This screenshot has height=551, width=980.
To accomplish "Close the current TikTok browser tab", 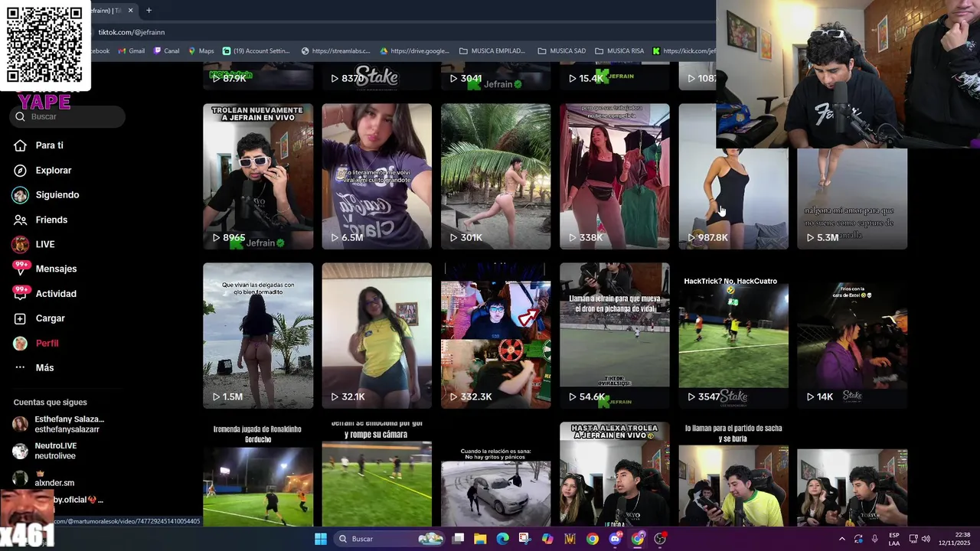I will (x=130, y=10).
